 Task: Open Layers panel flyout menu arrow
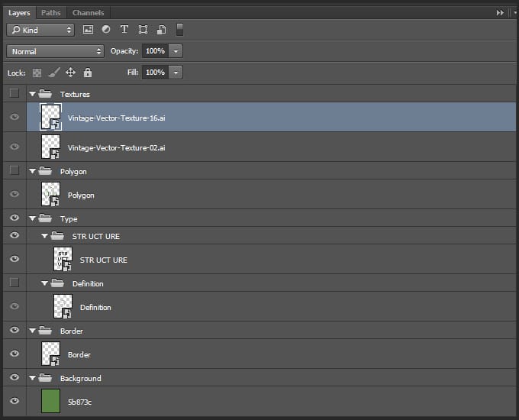pyautogui.click(x=514, y=12)
